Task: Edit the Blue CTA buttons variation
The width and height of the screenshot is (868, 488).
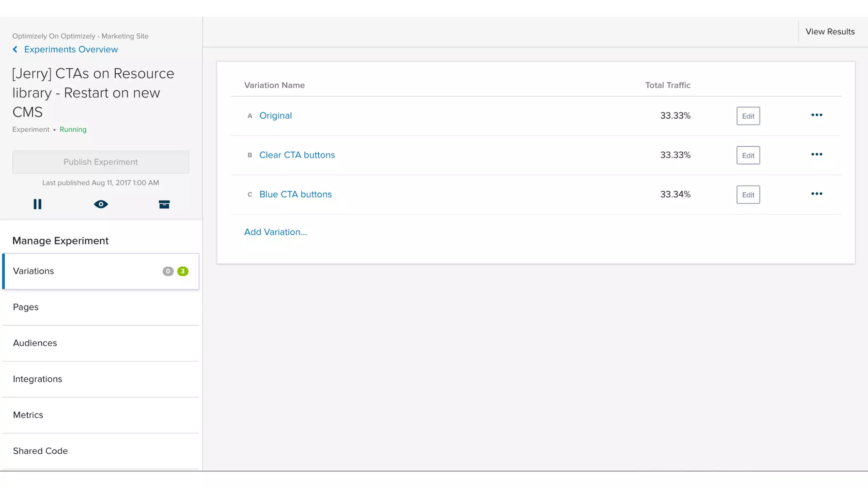Action: click(748, 195)
